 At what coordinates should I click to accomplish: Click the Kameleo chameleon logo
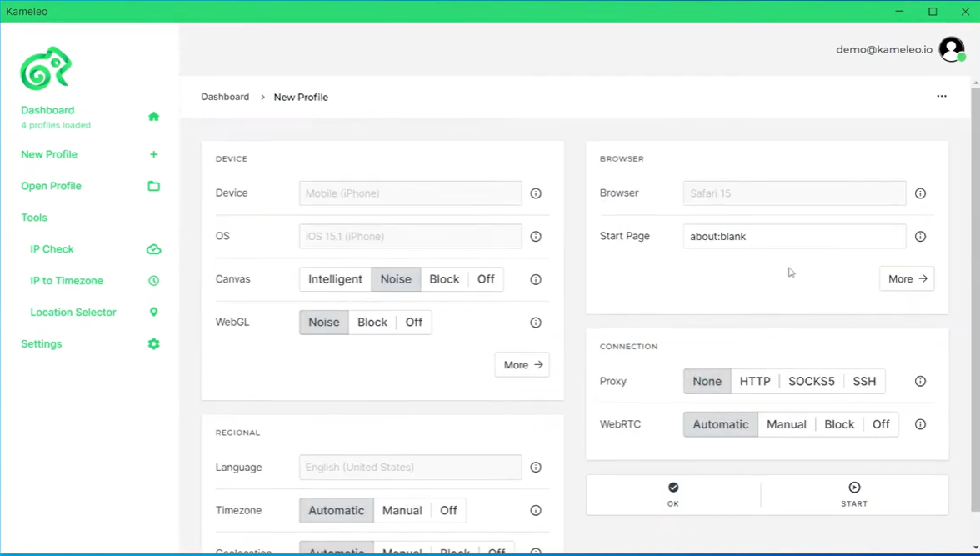[46, 68]
